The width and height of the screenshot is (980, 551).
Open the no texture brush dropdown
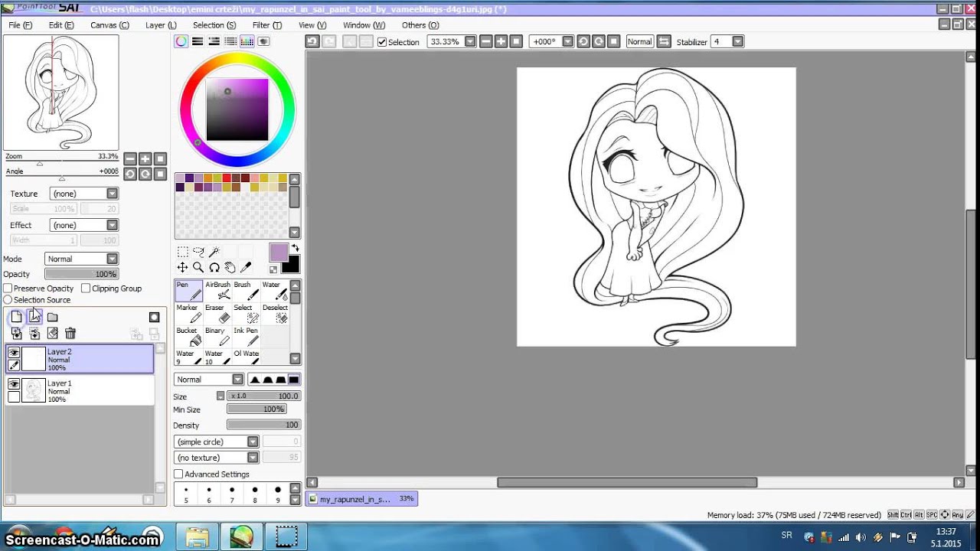pyautogui.click(x=217, y=458)
